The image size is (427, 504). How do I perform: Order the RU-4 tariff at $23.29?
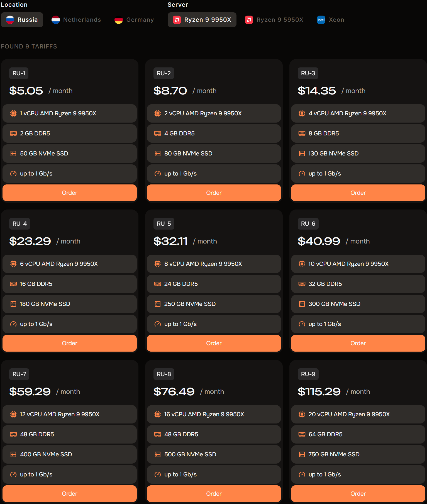point(70,343)
